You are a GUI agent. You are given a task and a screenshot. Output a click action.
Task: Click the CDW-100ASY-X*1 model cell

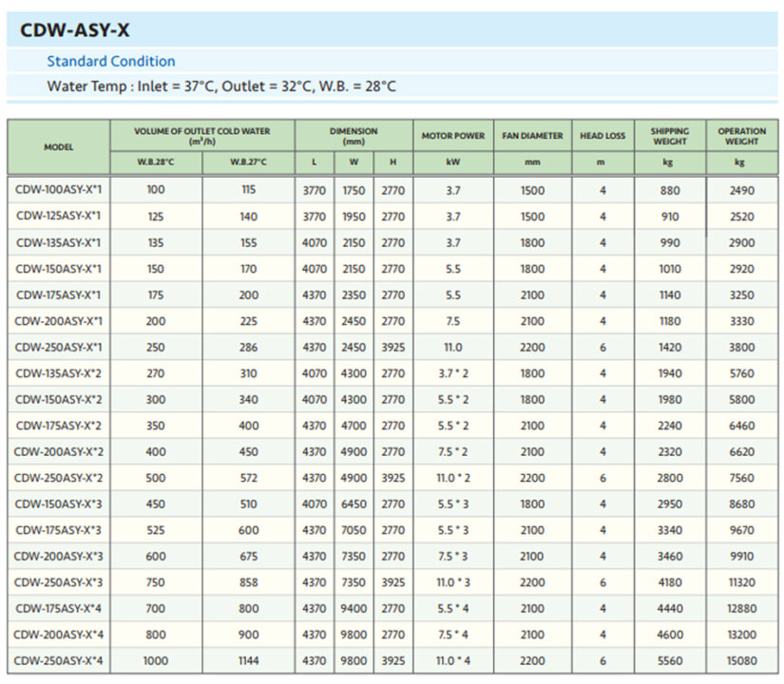tap(58, 190)
